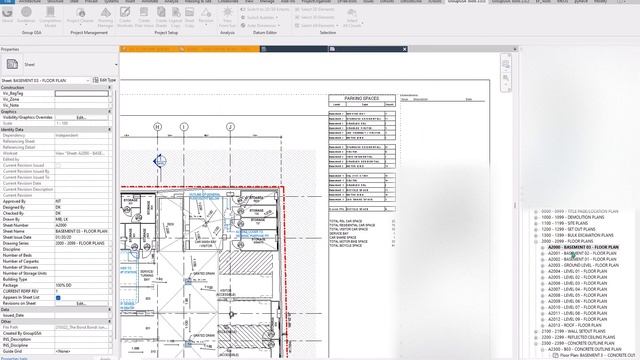Viewport: 640px width, 360px height.
Task: Open the sheet type selector dropdown
Action: (116, 64)
